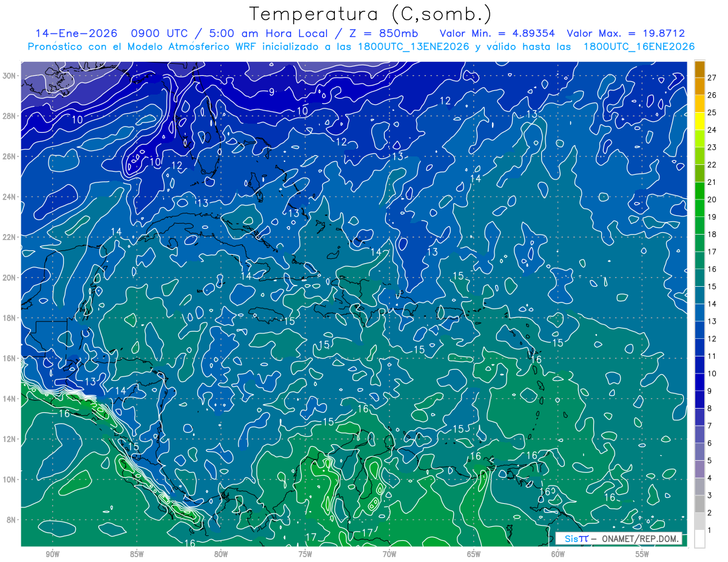Click the '14N' latitude axis label

[10, 399]
